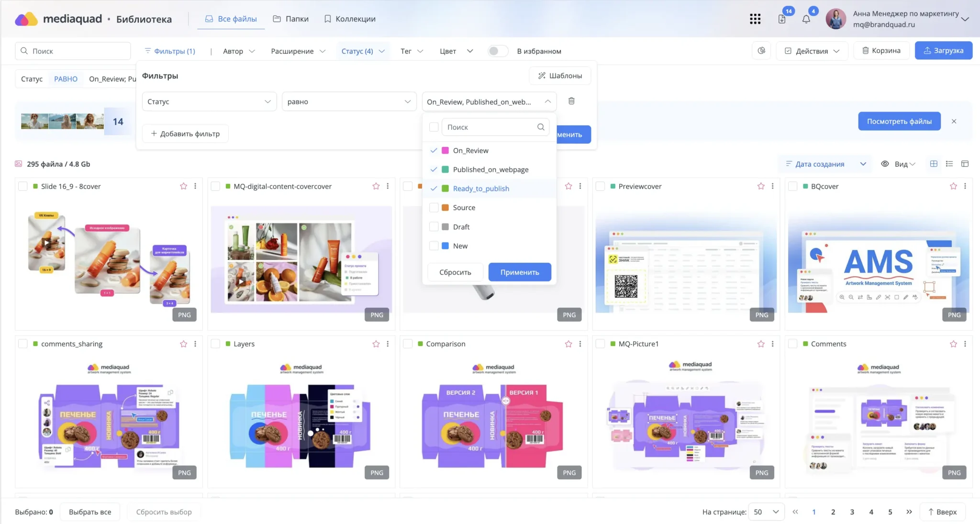Uncheck the On_Review status option

pyautogui.click(x=434, y=150)
